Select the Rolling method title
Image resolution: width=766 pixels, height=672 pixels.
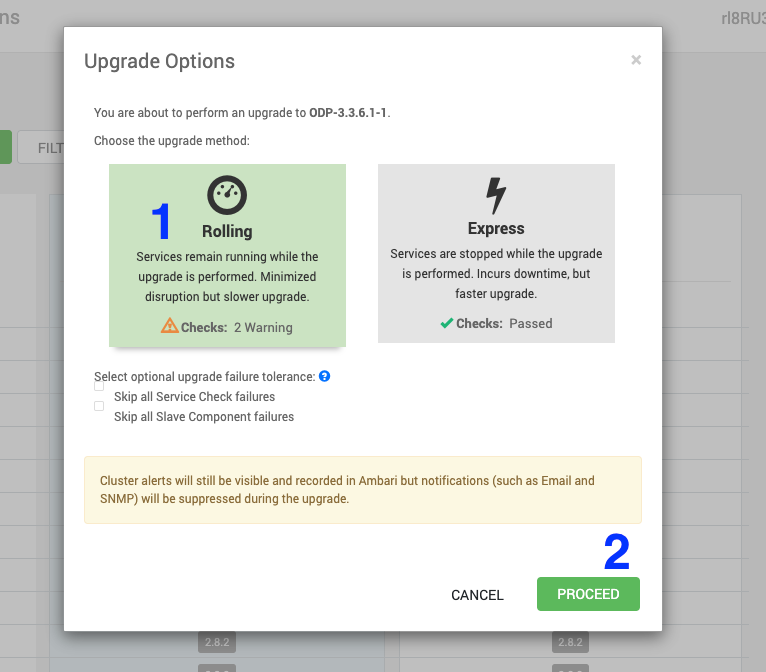tap(227, 231)
